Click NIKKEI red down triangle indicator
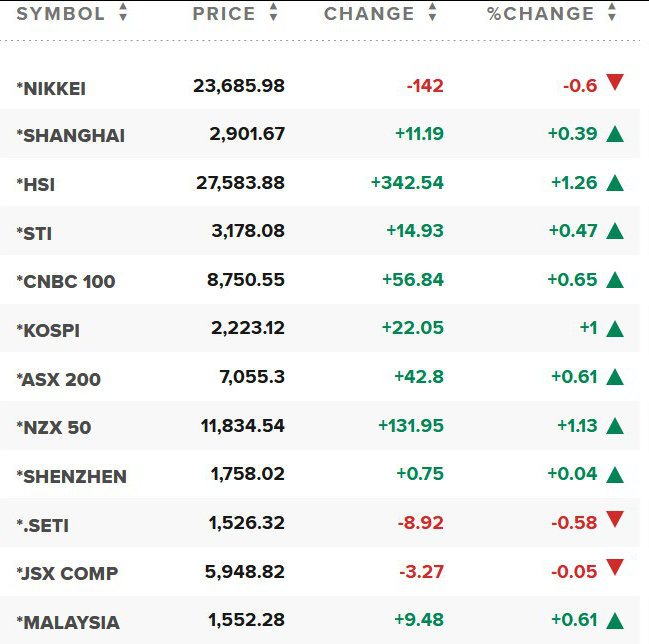Screen dimensions: 649x644 (x=615, y=82)
